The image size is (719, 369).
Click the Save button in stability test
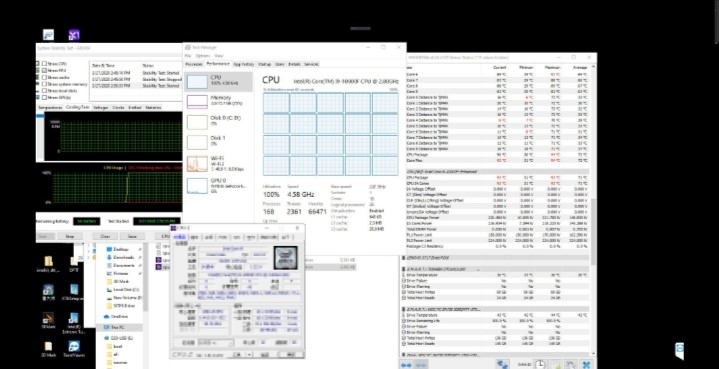[133, 237]
